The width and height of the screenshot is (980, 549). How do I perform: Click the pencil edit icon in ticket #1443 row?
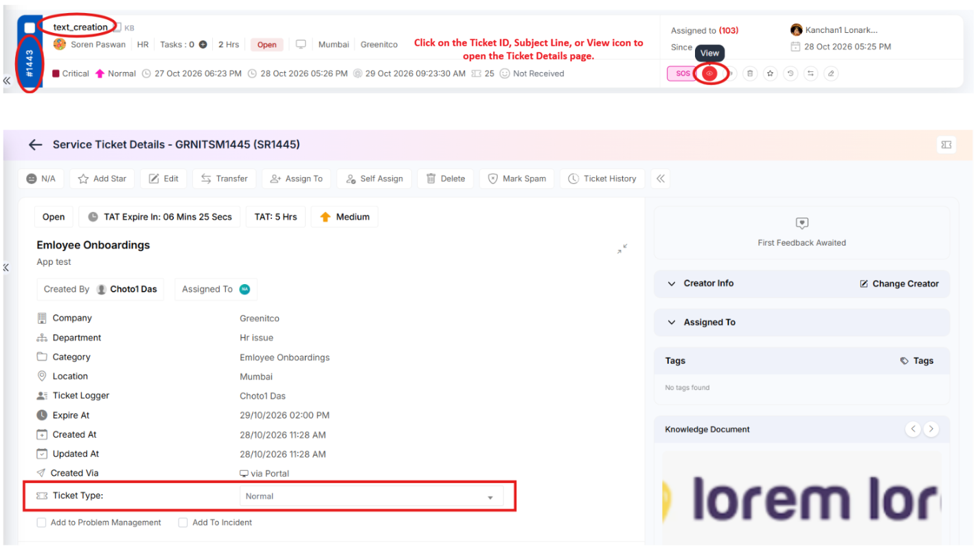[831, 73]
